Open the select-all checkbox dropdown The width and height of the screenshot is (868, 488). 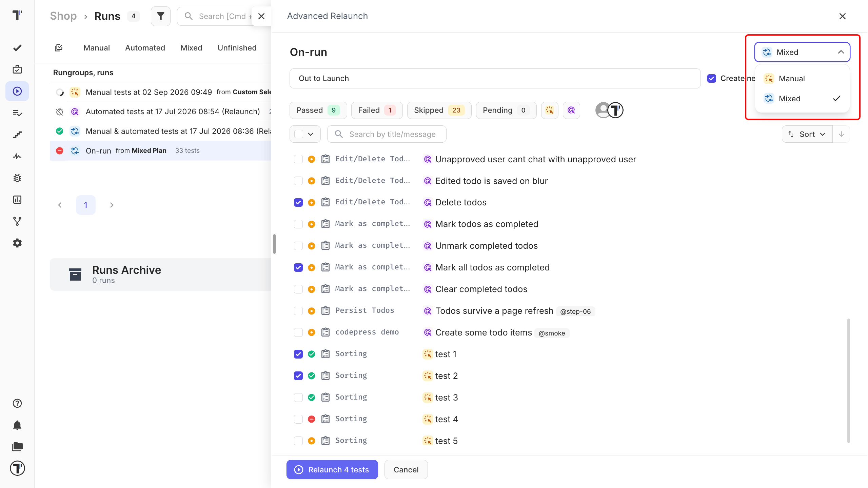coord(305,134)
